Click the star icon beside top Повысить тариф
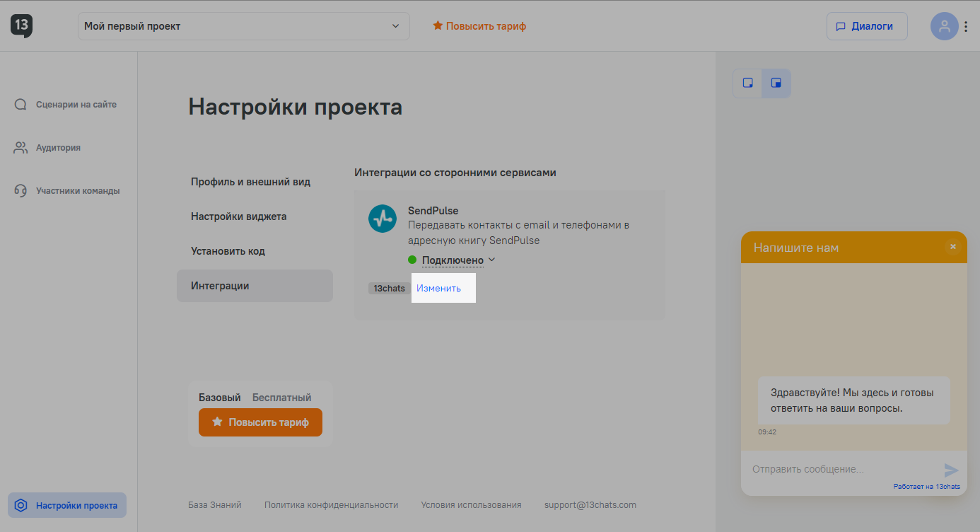 tap(438, 26)
